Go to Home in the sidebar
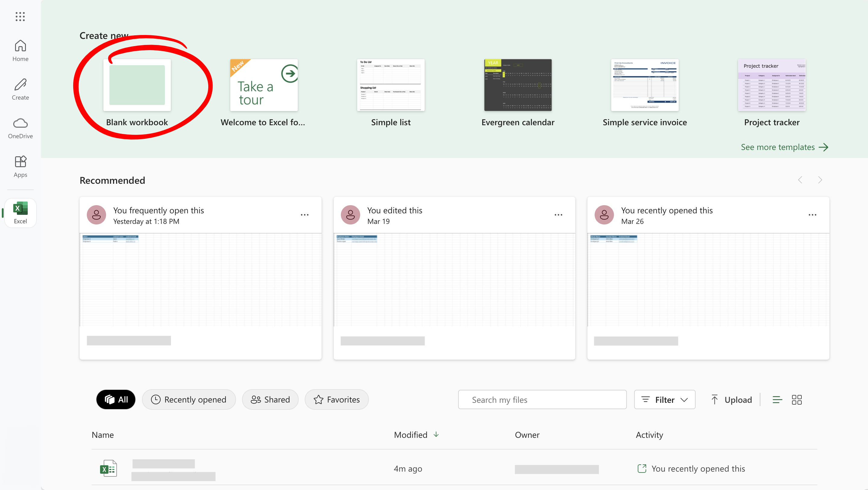 20,50
